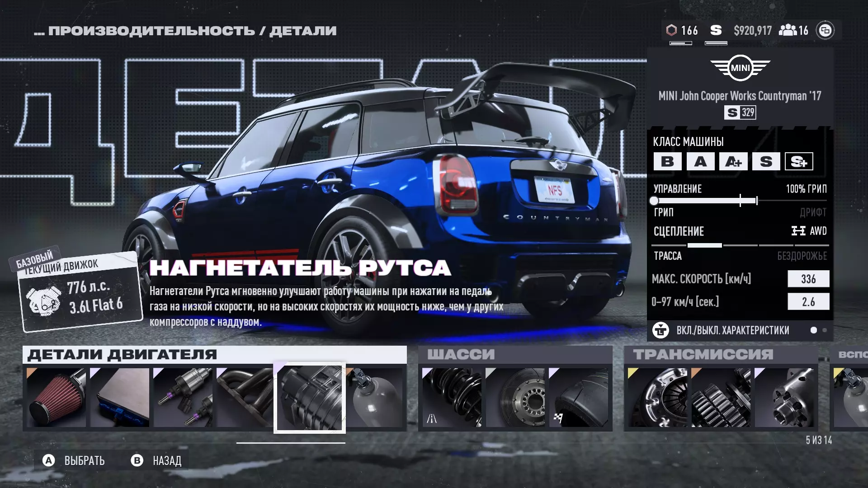The height and width of the screenshot is (488, 868).
Task: Select the Roots supercharger part
Action: pos(309,398)
